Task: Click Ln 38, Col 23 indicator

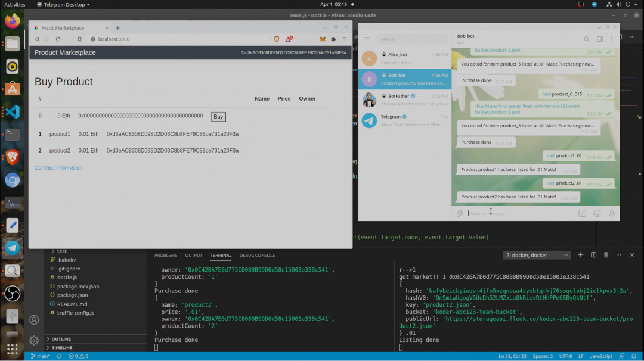Action: click(x=512, y=356)
